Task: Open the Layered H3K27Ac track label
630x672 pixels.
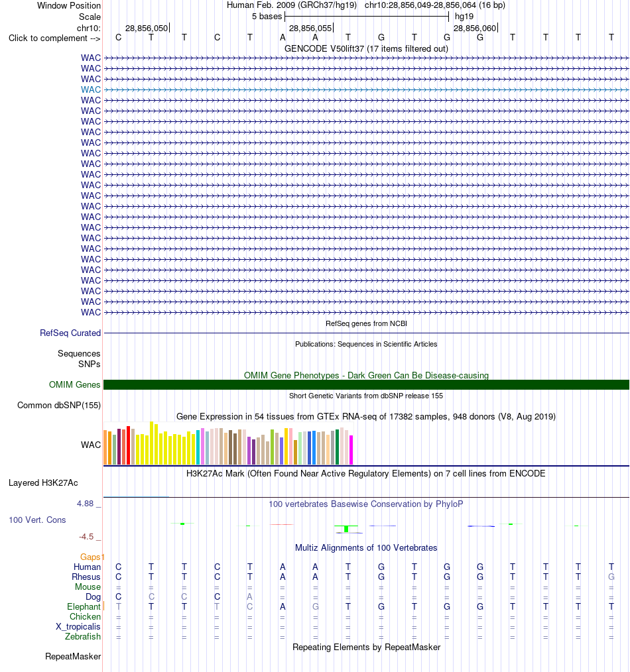Action: pos(43,483)
